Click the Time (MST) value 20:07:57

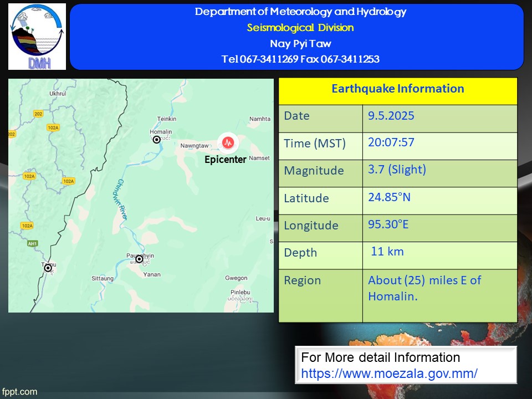coord(391,143)
